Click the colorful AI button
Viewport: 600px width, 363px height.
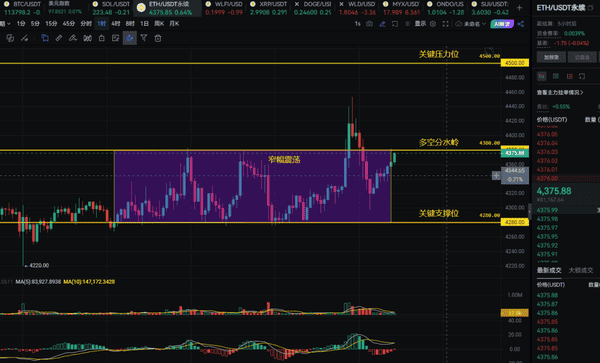pos(502,24)
